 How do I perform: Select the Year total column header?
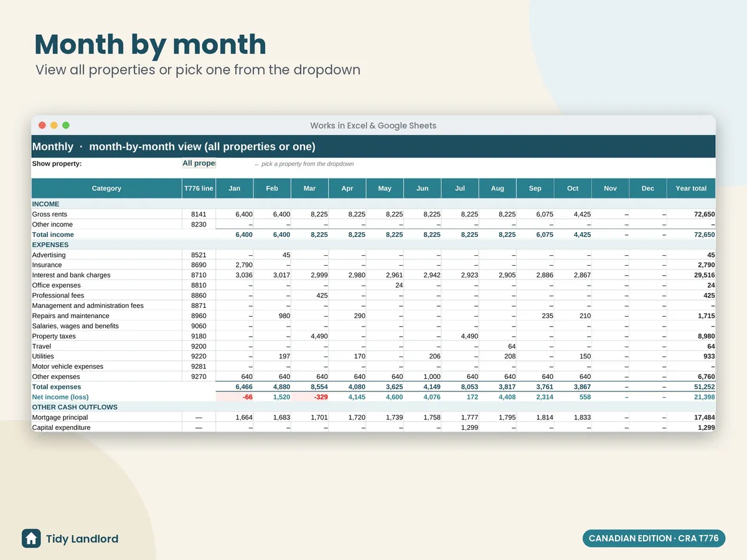click(691, 189)
